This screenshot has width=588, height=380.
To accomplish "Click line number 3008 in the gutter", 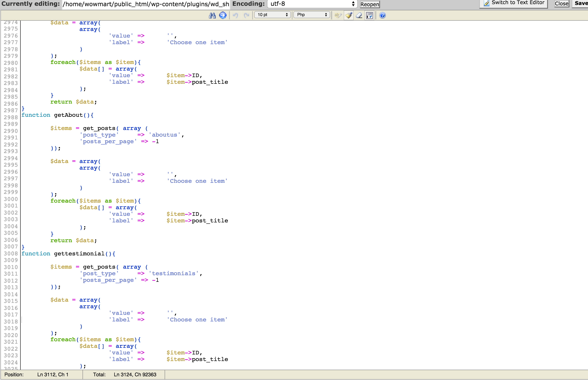I will tap(11, 253).
